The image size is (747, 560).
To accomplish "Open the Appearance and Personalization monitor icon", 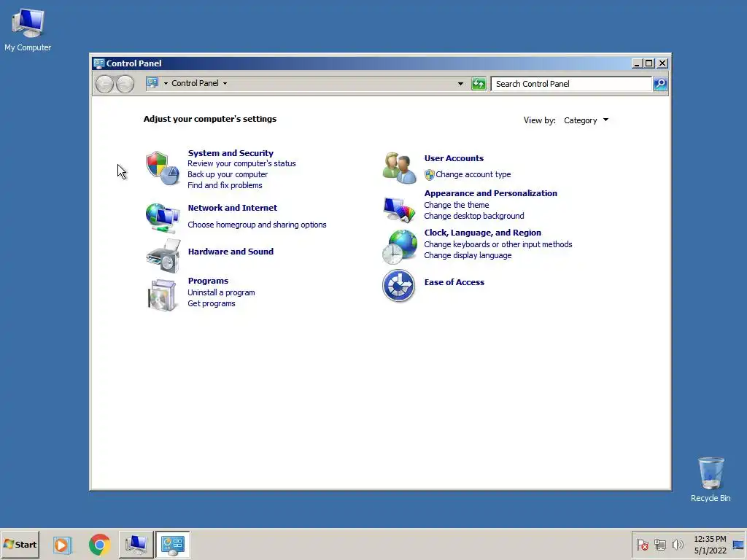I will click(399, 209).
